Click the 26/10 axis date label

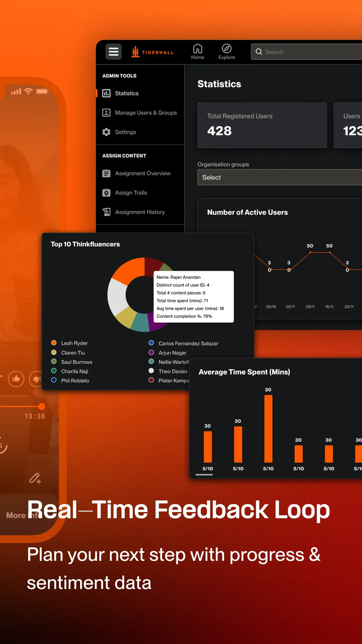(x=271, y=307)
